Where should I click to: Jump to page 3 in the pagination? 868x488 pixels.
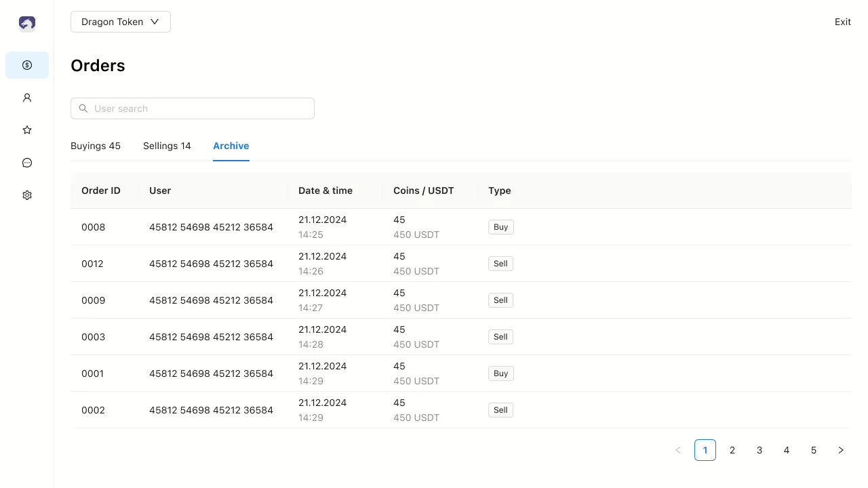[x=759, y=450]
